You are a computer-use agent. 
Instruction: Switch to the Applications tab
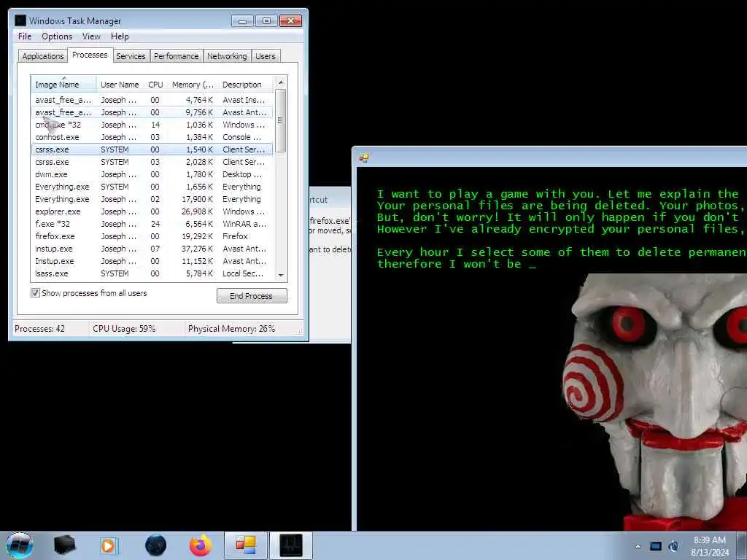click(x=43, y=56)
